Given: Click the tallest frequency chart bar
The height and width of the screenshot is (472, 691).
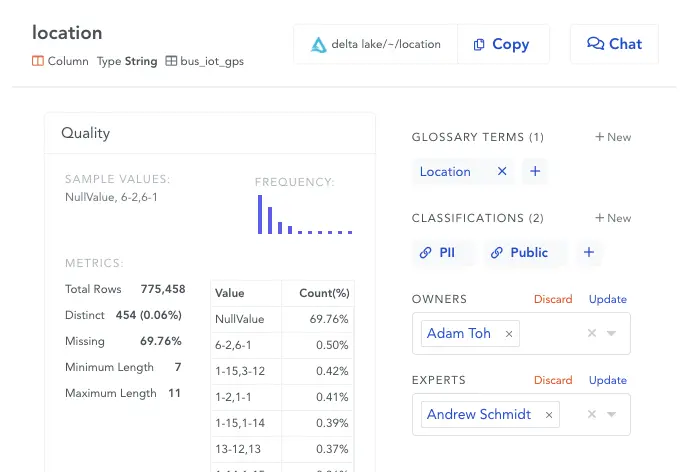Looking at the screenshot, I should (x=260, y=214).
